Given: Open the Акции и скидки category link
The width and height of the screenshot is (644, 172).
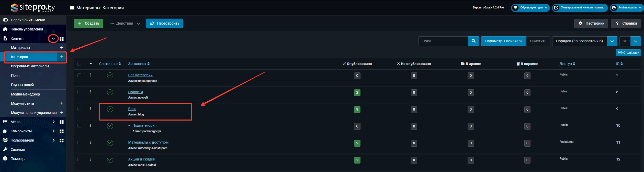Looking at the screenshot, I should point(142,159).
